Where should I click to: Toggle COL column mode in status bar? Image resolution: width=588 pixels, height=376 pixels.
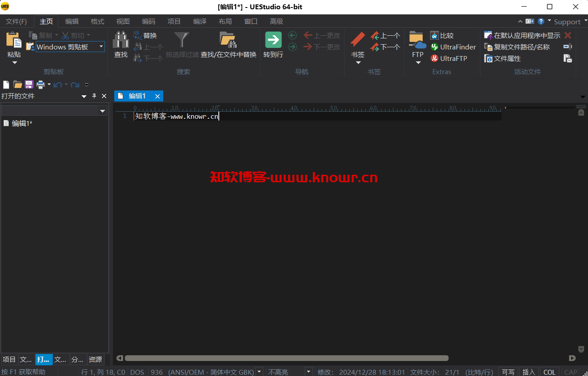pyautogui.click(x=550, y=372)
